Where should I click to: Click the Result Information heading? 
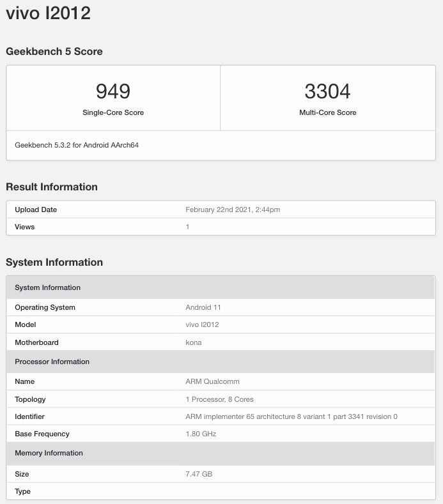52,187
